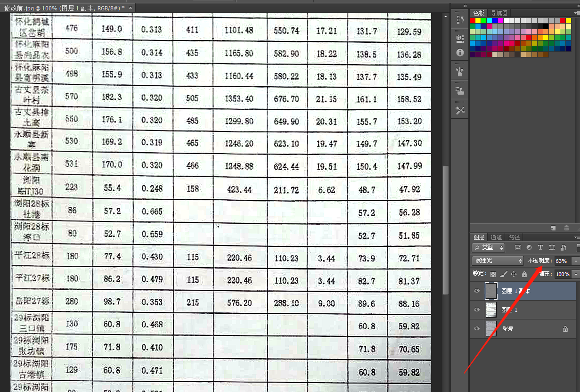
Task: Open the Info panel icon
Action: (460, 53)
